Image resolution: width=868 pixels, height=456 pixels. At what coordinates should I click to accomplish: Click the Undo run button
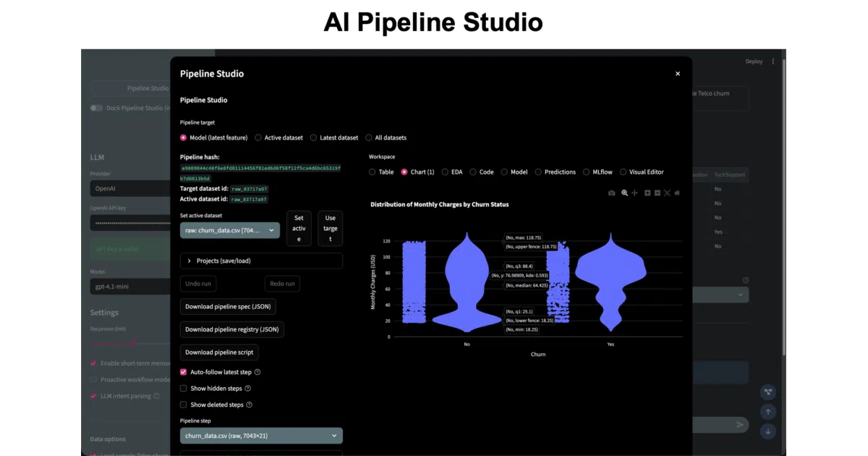pyautogui.click(x=198, y=284)
